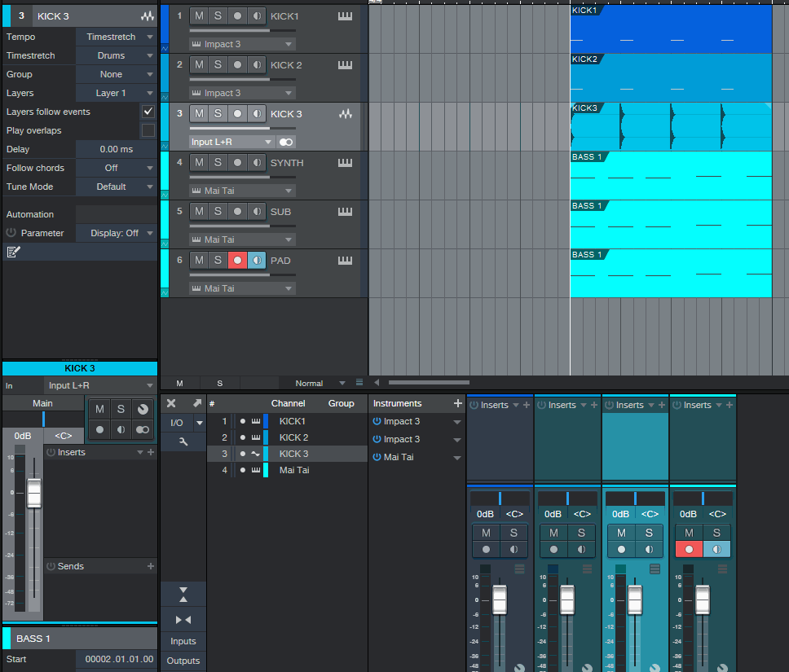Click the global Solo button below tracks
This screenshot has width=789, height=672.
(x=220, y=384)
